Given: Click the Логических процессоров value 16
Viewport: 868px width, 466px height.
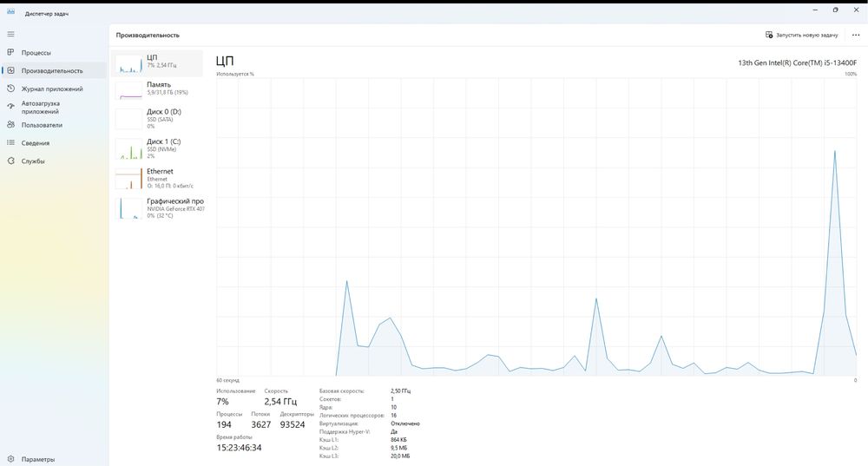Looking at the screenshot, I should point(393,415).
